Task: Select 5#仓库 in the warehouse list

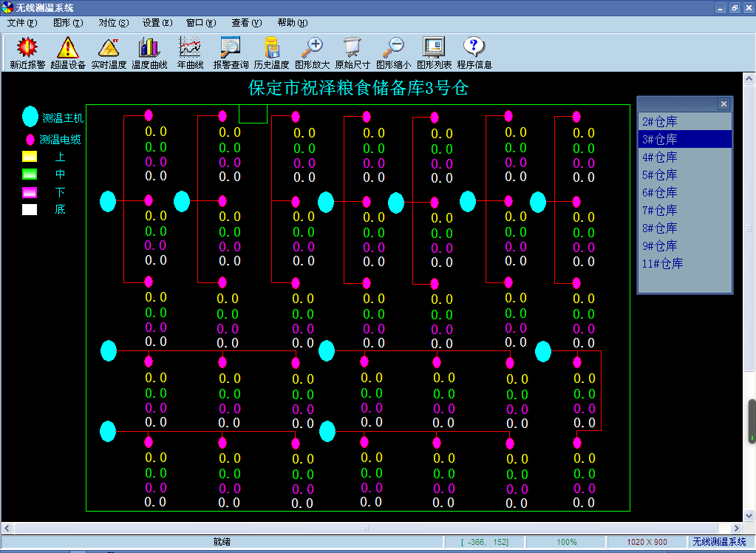Action: pyautogui.click(x=660, y=174)
